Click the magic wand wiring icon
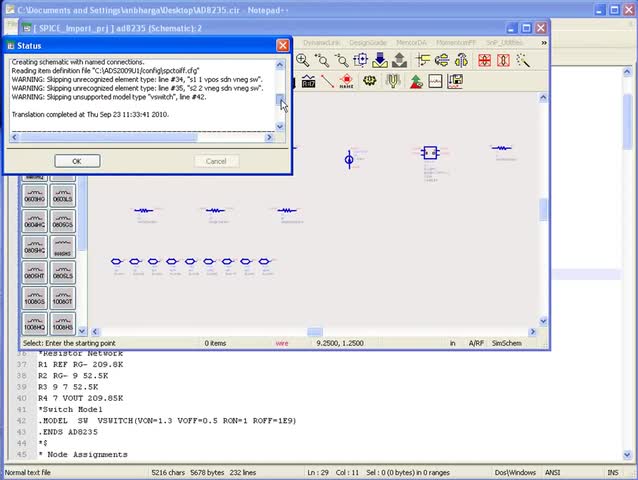The height and width of the screenshot is (480, 638). pos(523,60)
